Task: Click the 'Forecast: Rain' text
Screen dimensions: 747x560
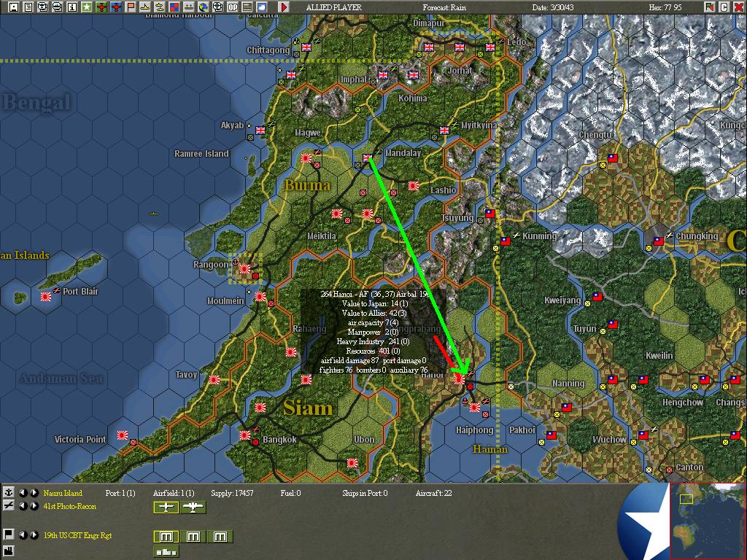Action: click(x=446, y=7)
